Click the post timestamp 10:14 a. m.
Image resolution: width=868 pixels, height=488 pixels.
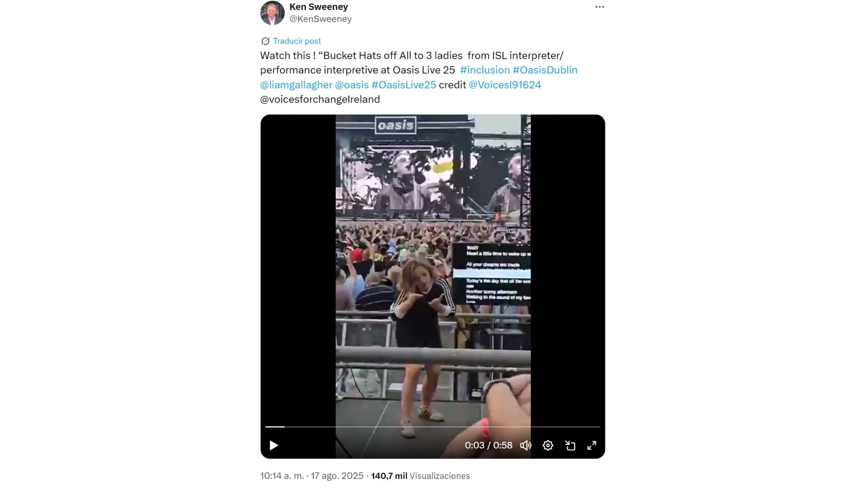tap(282, 476)
